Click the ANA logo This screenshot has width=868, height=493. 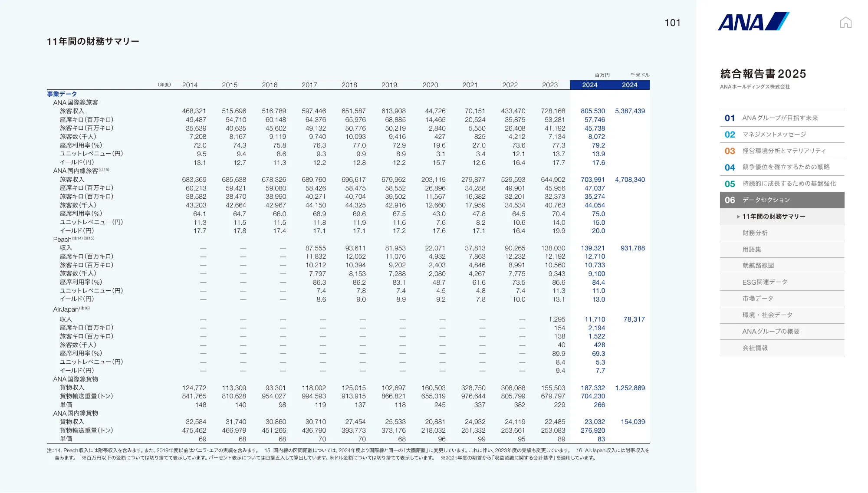click(x=753, y=22)
